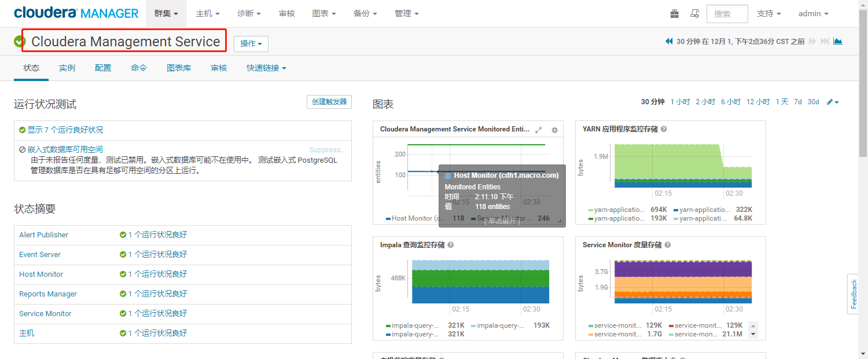This screenshot has width=868, height=359.
Task: Open the Feedback side tab
Action: pos(854,294)
